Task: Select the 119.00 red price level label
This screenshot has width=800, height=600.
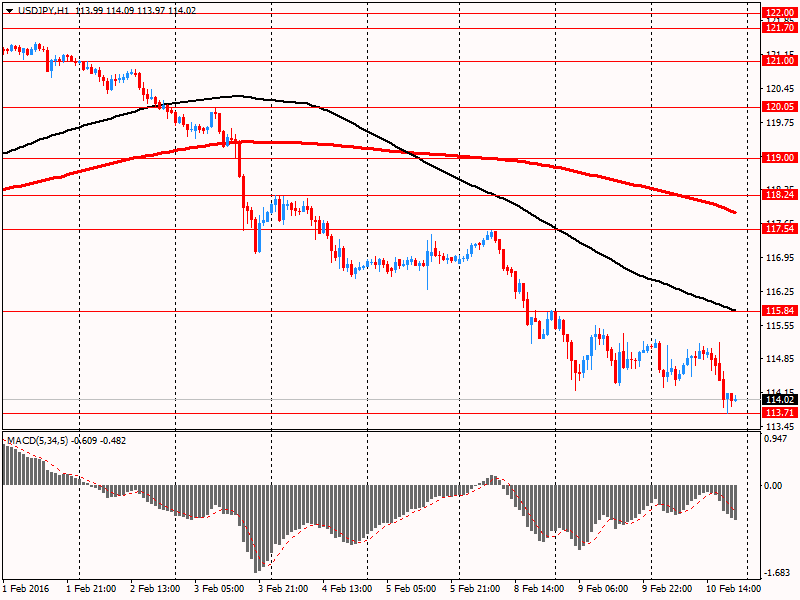Action: (780, 158)
